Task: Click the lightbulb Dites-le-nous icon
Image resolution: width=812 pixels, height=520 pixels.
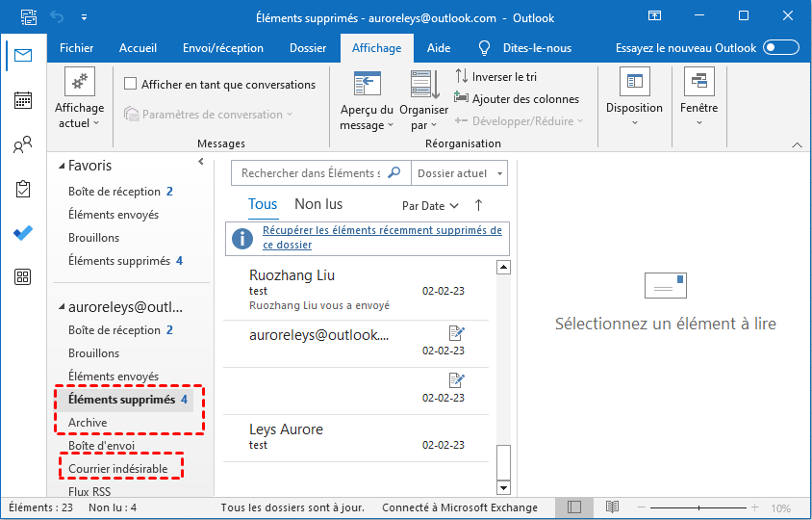Action: [484, 48]
